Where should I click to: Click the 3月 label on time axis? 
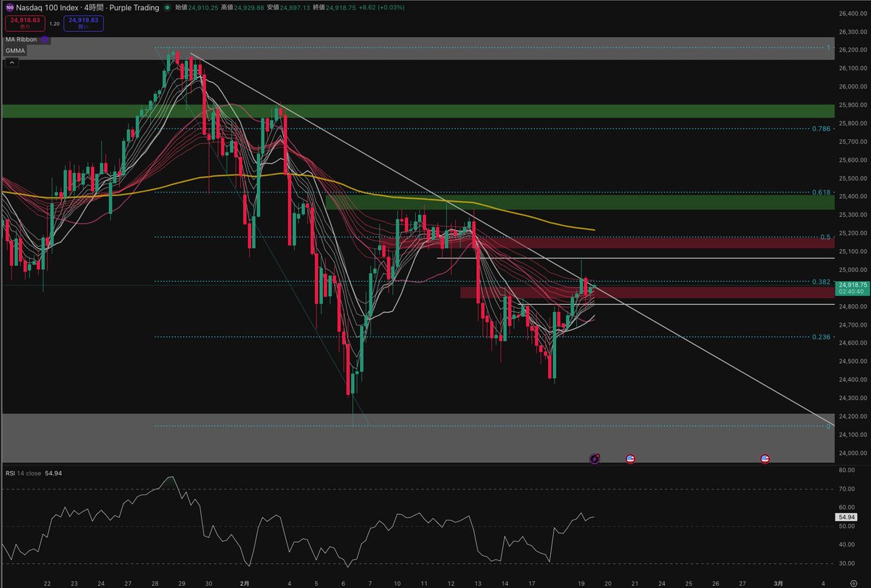tap(777, 583)
